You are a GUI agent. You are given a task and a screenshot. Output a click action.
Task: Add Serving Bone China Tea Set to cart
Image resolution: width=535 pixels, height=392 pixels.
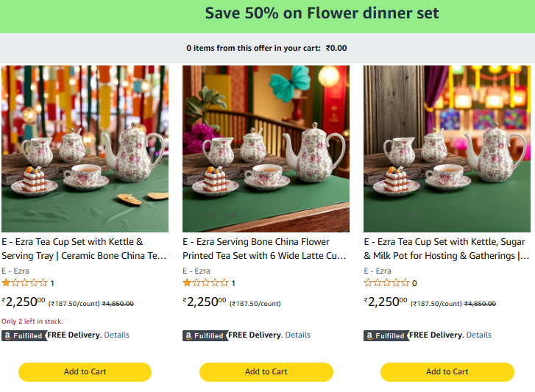[x=266, y=372]
